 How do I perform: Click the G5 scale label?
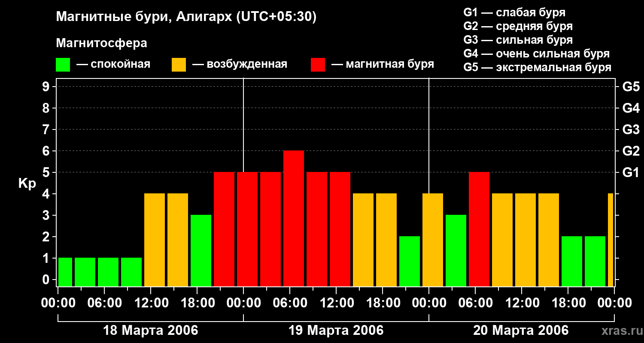pos(631,87)
